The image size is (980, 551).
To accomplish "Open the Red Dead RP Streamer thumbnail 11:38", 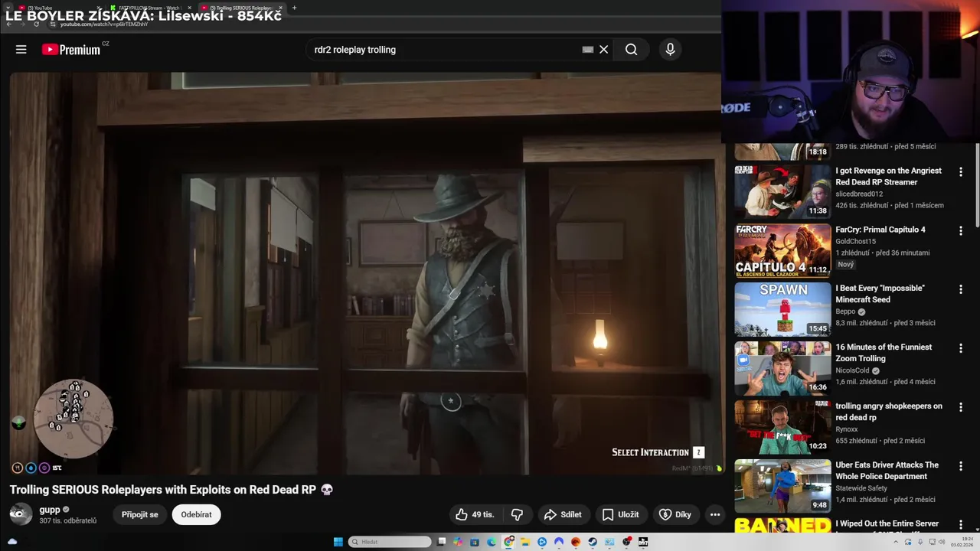I will (x=782, y=191).
